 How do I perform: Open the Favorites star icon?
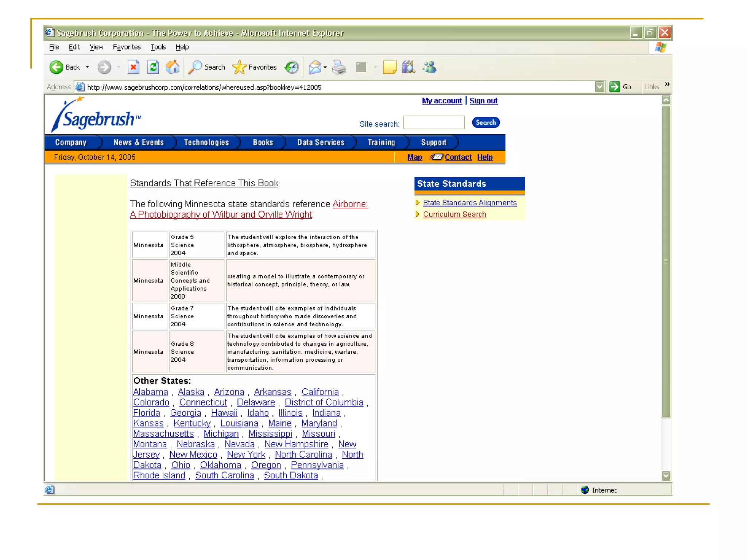click(239, 67)
